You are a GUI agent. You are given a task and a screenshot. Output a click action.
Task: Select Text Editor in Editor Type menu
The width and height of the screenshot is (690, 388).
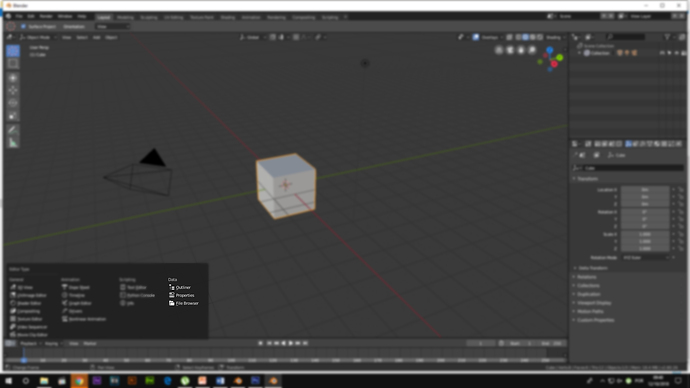tap(133, 287)
